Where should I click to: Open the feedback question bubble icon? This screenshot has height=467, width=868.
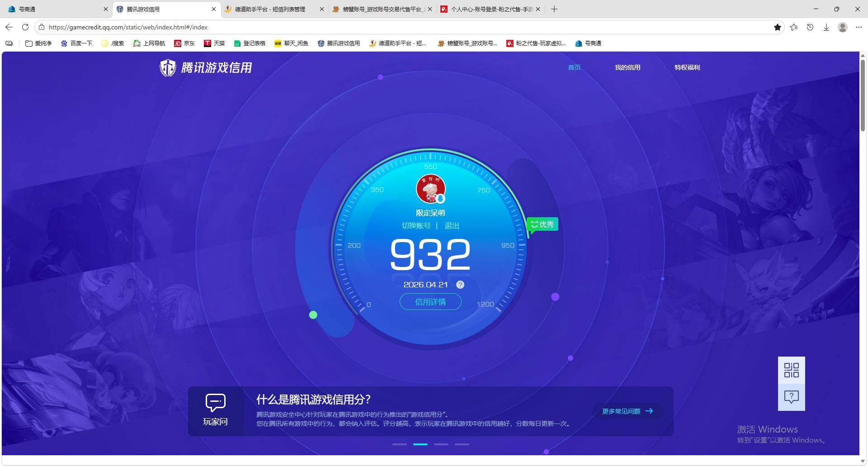791,397
